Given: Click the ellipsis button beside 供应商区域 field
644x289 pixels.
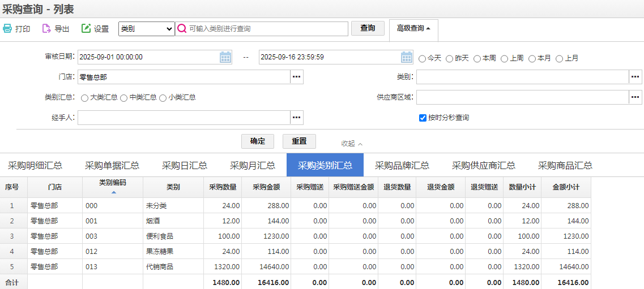Looking at the screenshot, I should point(636,97).
